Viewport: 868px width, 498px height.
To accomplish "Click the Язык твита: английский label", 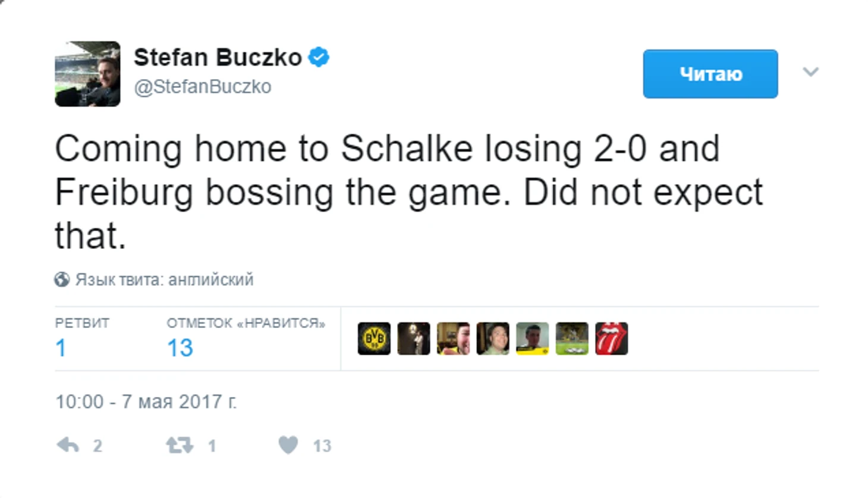I will 164,279.
